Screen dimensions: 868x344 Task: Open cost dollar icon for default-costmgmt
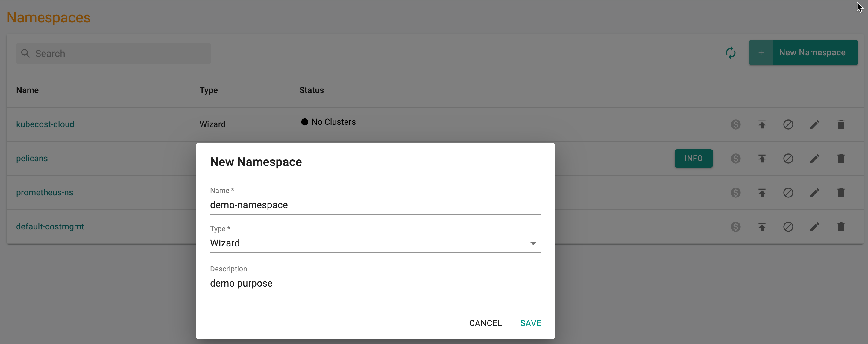(736, 227)
